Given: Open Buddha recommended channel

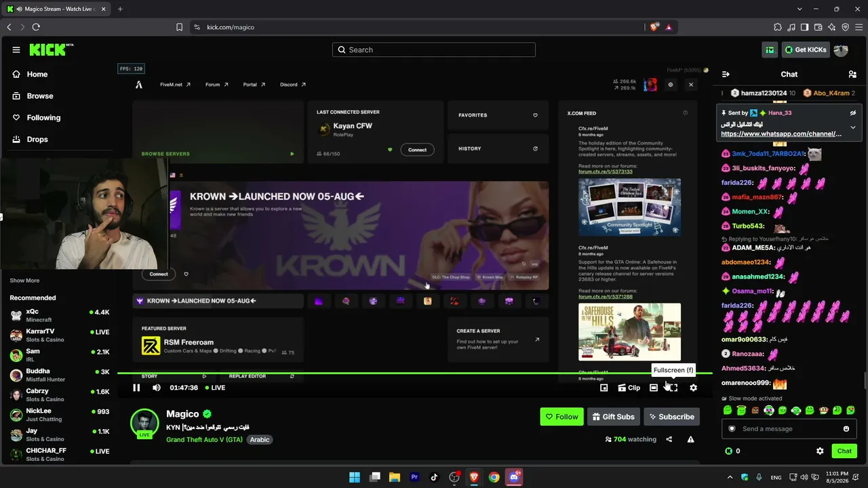Looking at the screenshot, I should pos(60,375).
